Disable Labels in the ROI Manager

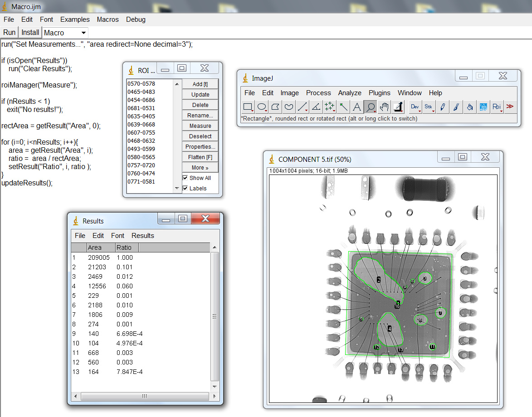tap(185, 188)
